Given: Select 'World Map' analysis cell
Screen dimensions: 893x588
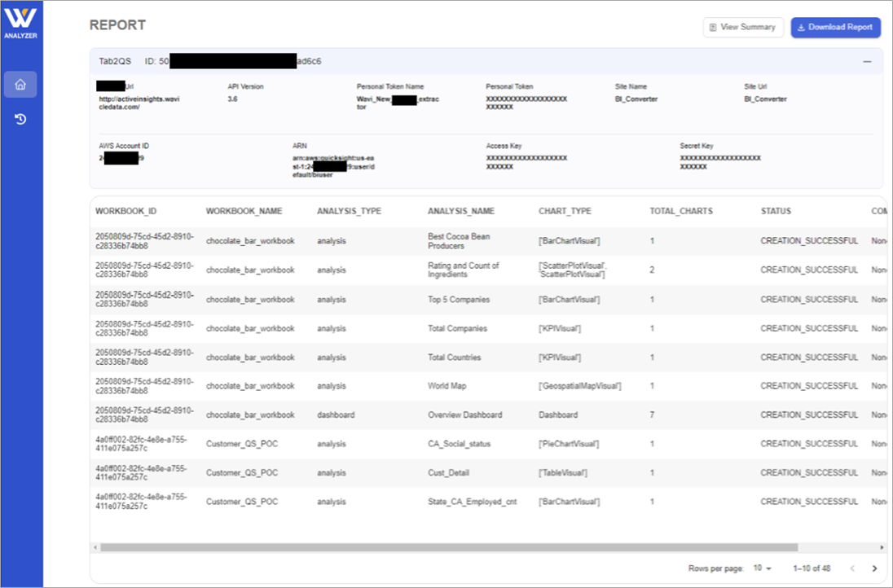Looking at the screenshot, I should [x=446, y=386].
